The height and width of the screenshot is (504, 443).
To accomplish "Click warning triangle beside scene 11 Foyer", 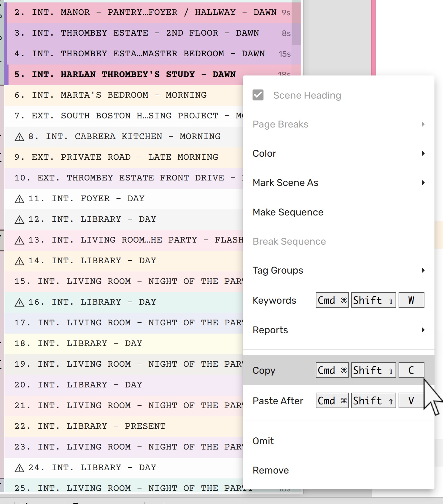I will (x=19, y=199).
